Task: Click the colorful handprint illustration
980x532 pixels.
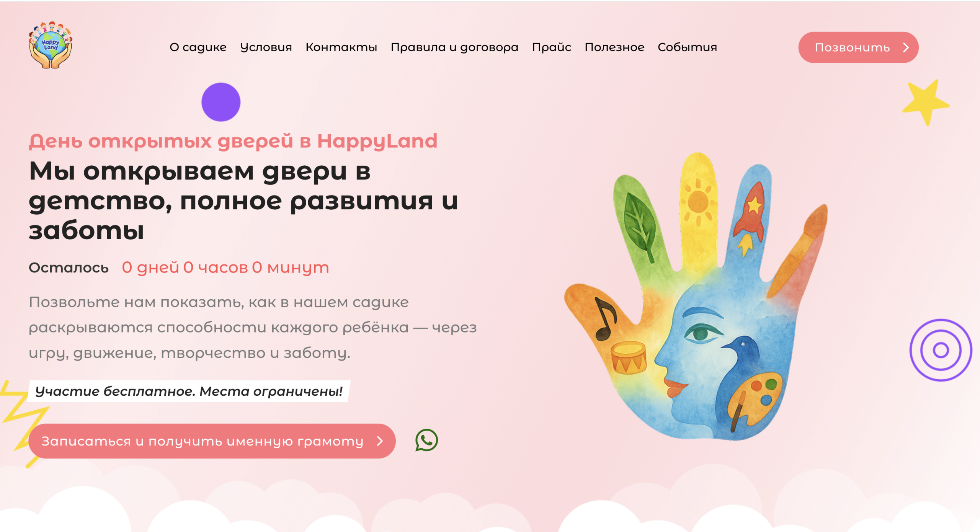Action: click(x=696, y=297)
